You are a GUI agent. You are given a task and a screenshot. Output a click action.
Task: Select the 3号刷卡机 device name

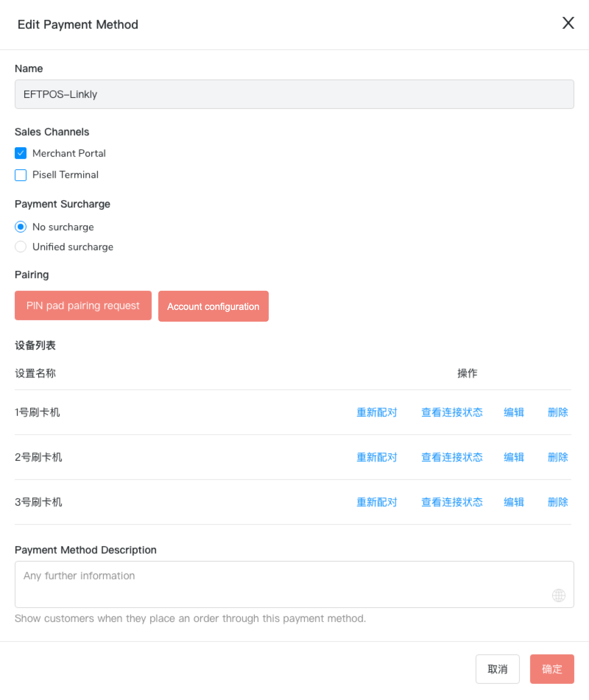click(38, 502)
